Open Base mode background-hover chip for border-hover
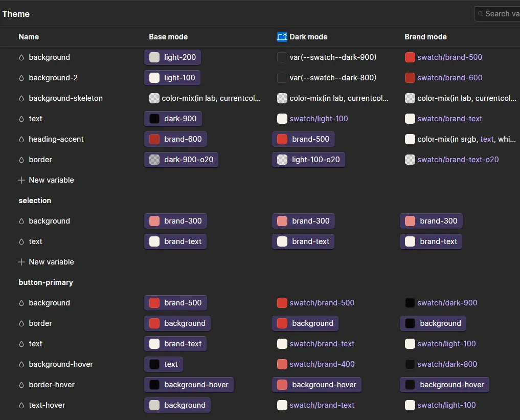520x420 pixels. 189,385
